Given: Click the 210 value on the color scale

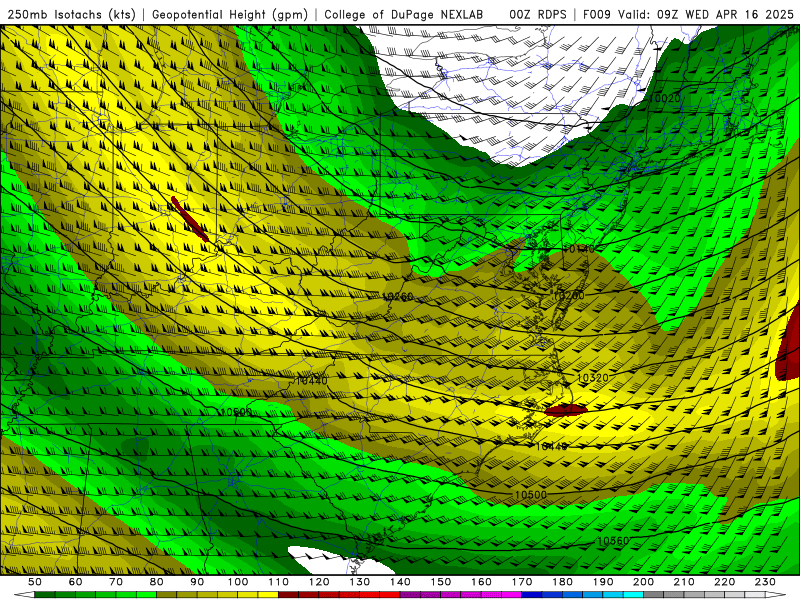Looking at the screenshot, I should pos(684,582).
